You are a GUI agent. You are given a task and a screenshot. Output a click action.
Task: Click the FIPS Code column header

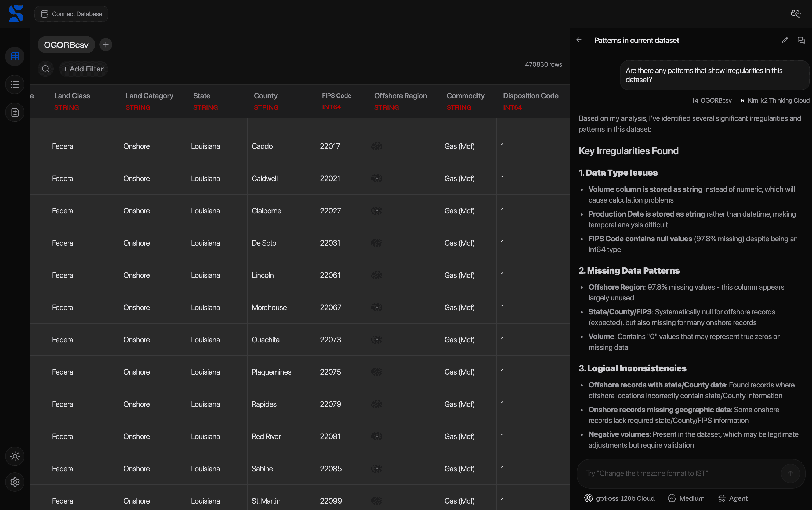(336, 96)
